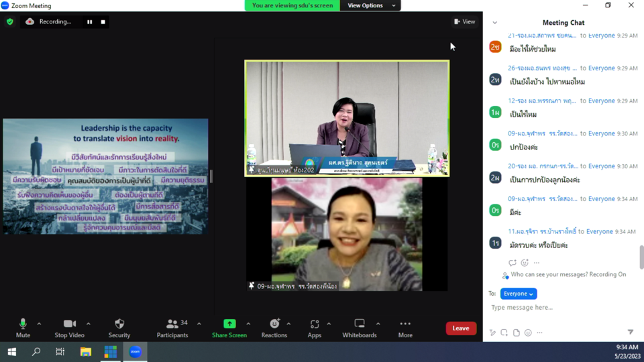Expand arrow next to Apps
The height and width of the screenshot is (362, 644).
point(329,324)
